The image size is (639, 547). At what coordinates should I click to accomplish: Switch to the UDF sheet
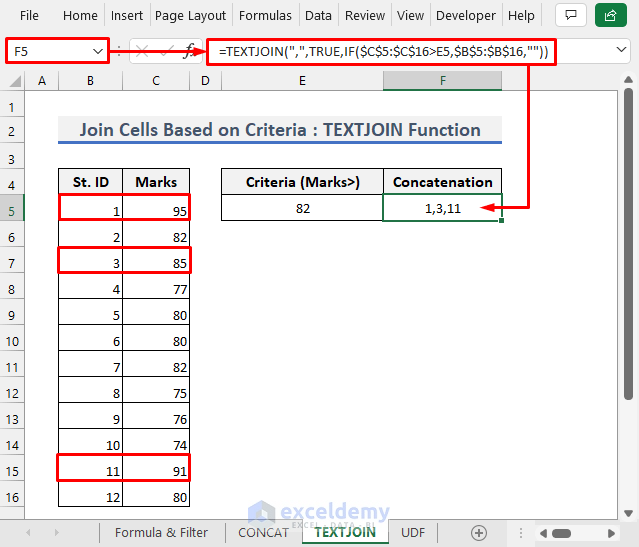413,533
